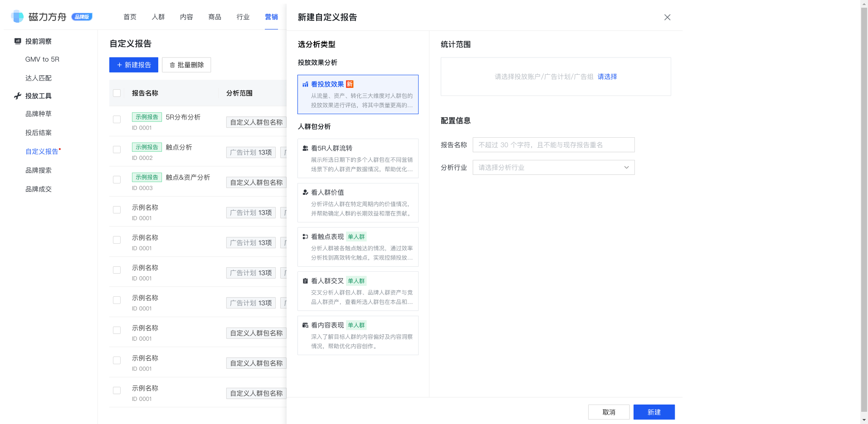
Task: Open the 分析行业 dropdown
Action: point(553,167)
